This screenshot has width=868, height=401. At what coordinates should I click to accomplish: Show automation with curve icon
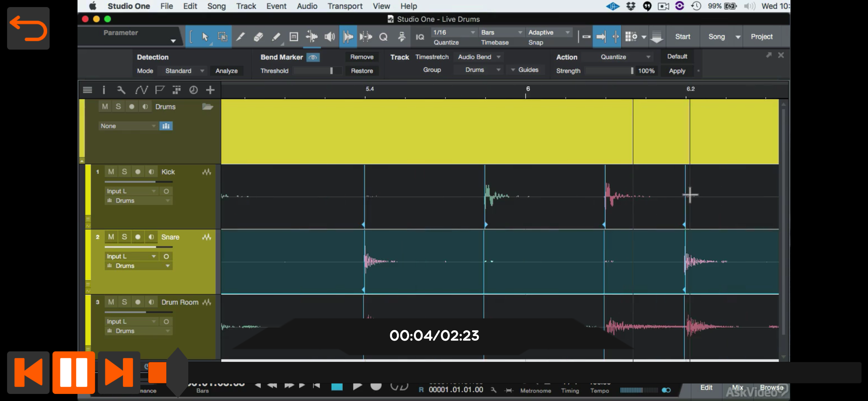pos(141,90)
